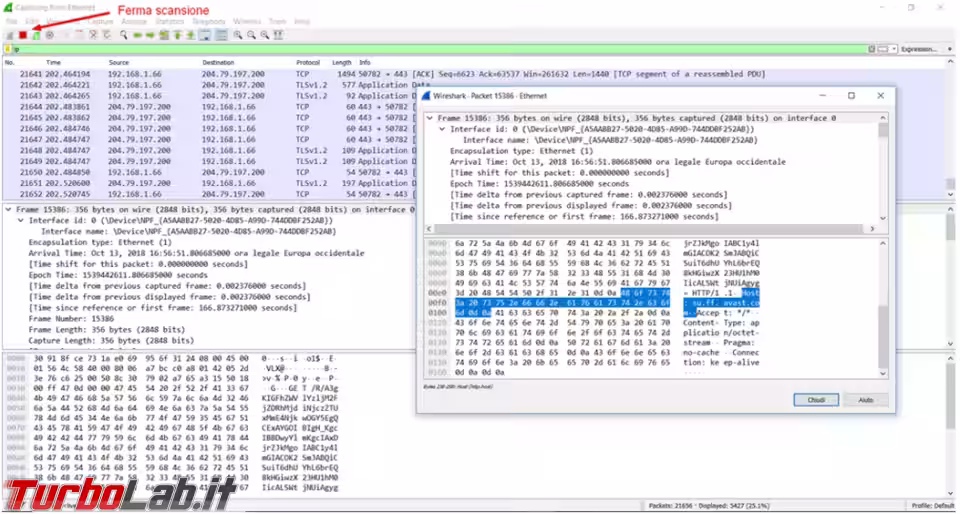Screen dimensions: 960x514
Task: Open the Capture menu
Action: coord(100,20)
